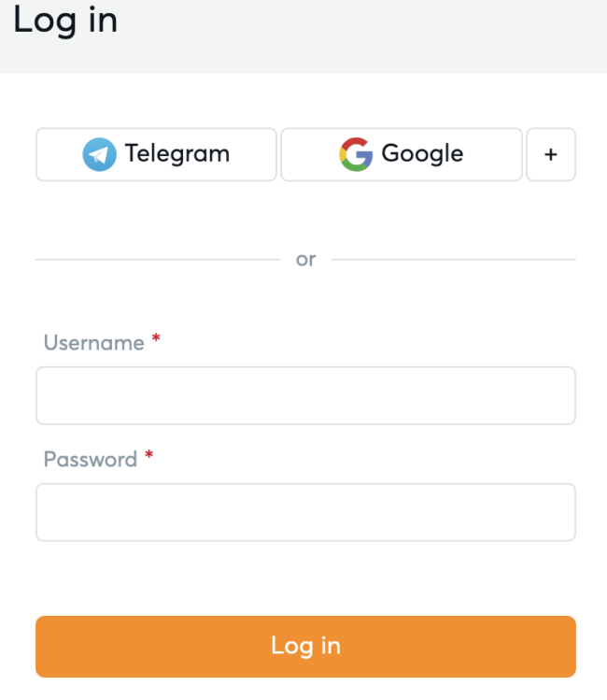607x700 pixels.
Task: Click the "or" divider text
Action: tap(305, 260)
